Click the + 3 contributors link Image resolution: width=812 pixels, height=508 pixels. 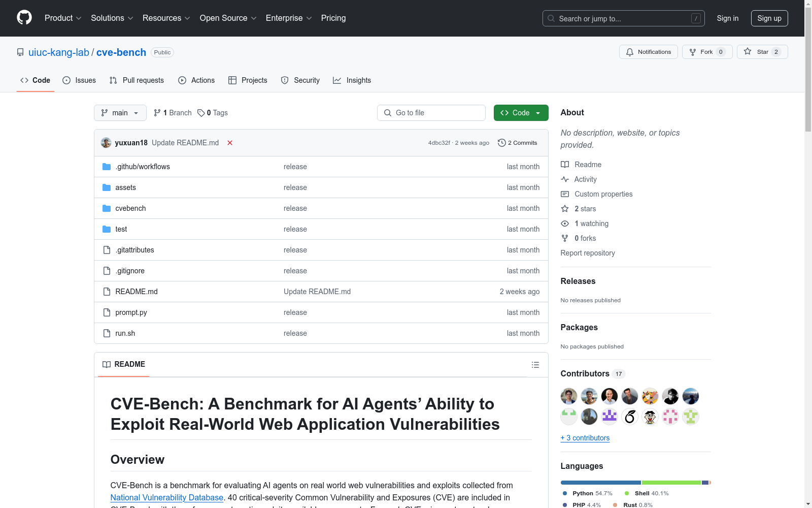click(x=585, y=438)
